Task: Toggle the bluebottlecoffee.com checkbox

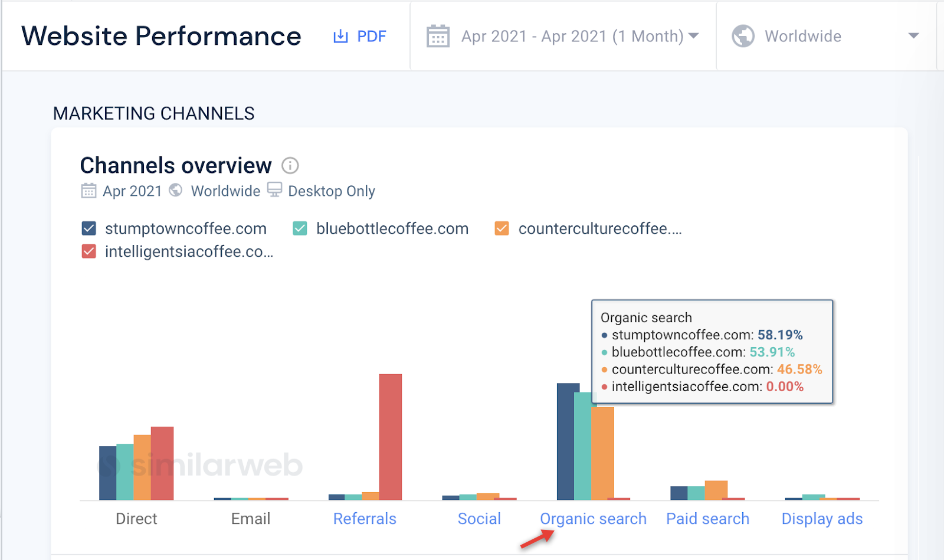Action: pos(300,228)
